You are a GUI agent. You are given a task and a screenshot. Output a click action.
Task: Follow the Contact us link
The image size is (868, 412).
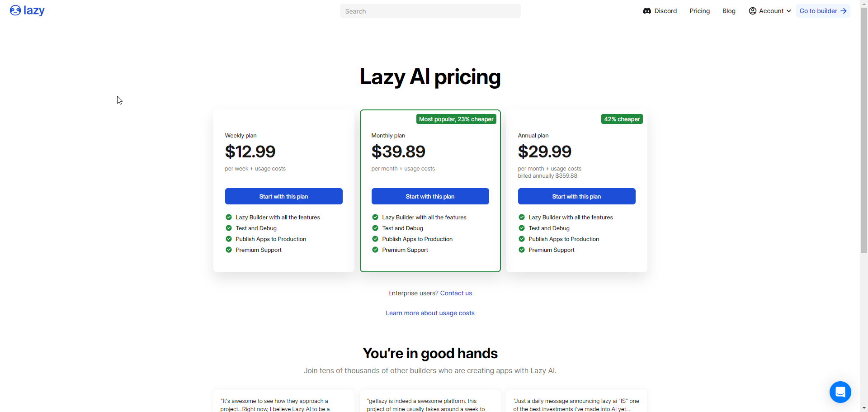coord(456,293)
